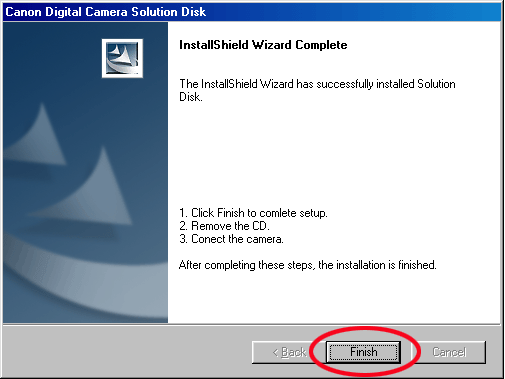Click the successfully installed Solution Disk message
The width and height of the screenshot is (505, 379).
coord(317,90)
